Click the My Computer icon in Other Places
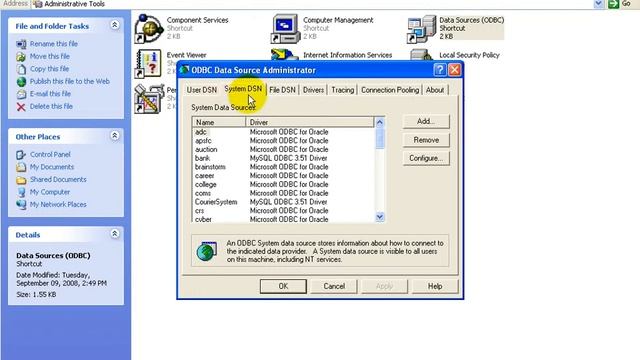 [21, 192]
